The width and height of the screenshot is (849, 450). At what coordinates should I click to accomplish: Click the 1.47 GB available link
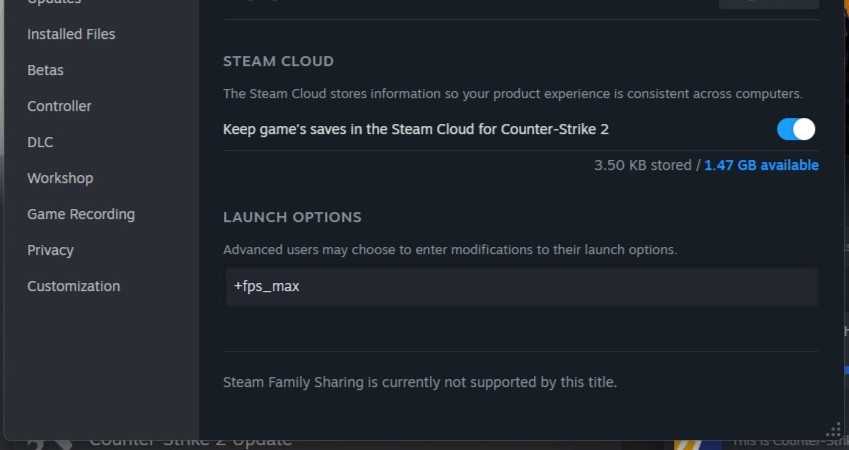point(761,165)
